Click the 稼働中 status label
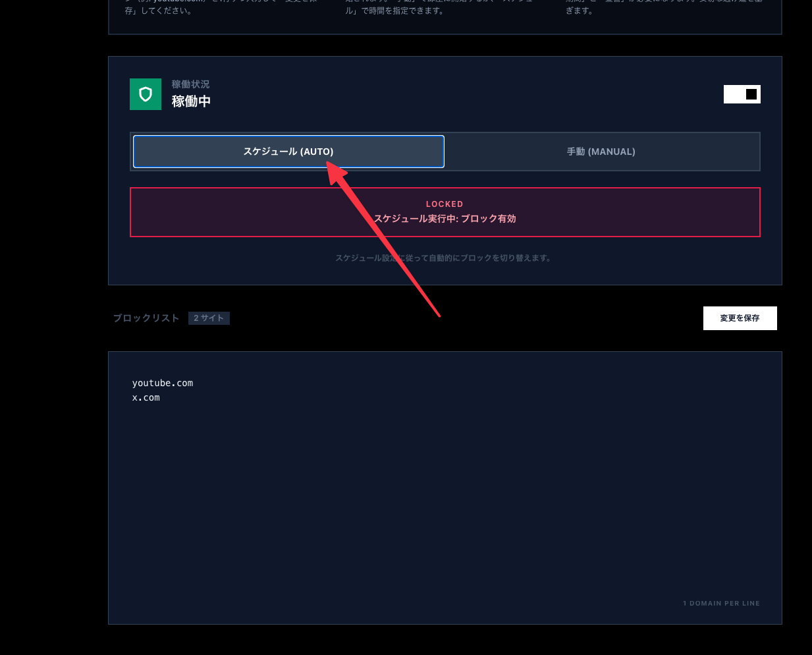812x655 pixels. [x=191, y=102]
